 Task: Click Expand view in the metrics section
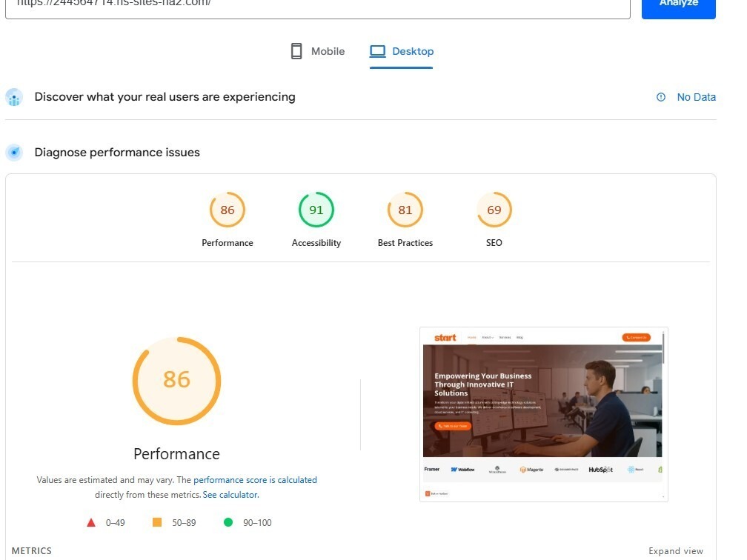pyautogui.click(x=675, y=550)
